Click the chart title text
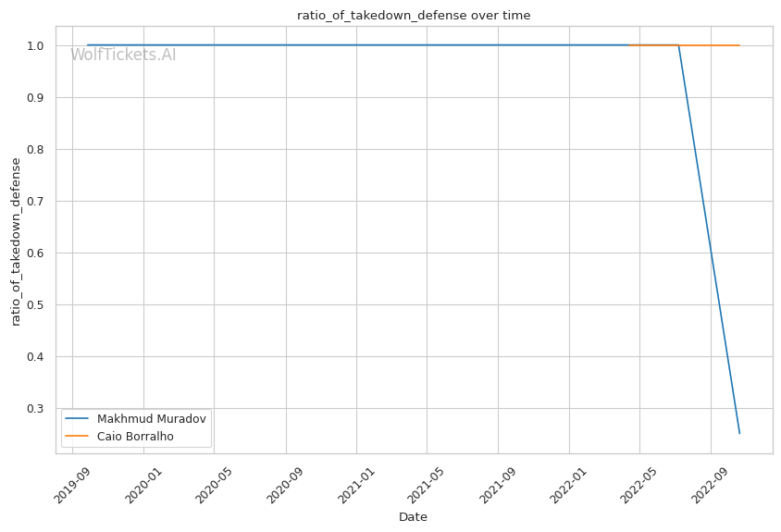 coord(414,15)
